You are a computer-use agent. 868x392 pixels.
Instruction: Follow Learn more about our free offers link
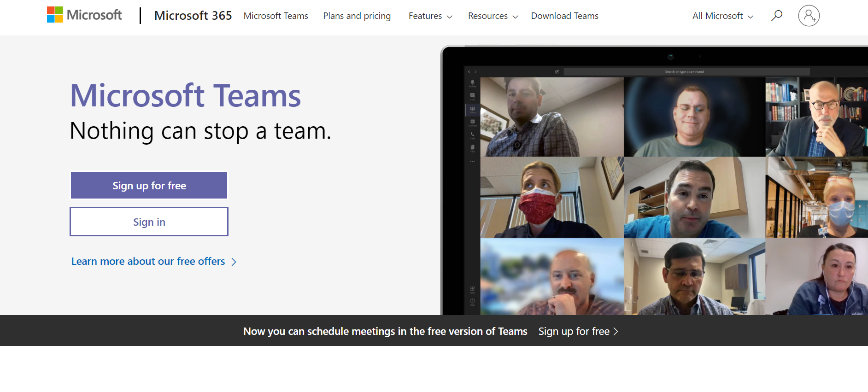click(154, 262)
